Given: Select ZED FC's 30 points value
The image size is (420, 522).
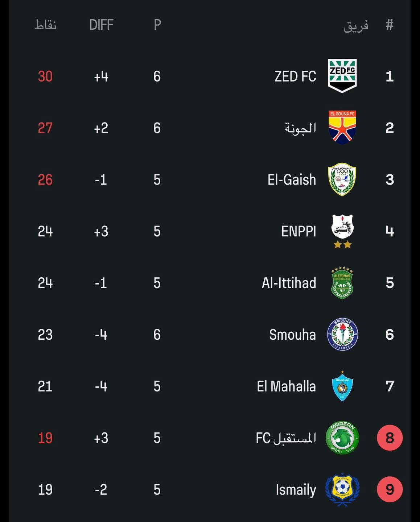Looking at the screenshot, I should click(45, 76).
